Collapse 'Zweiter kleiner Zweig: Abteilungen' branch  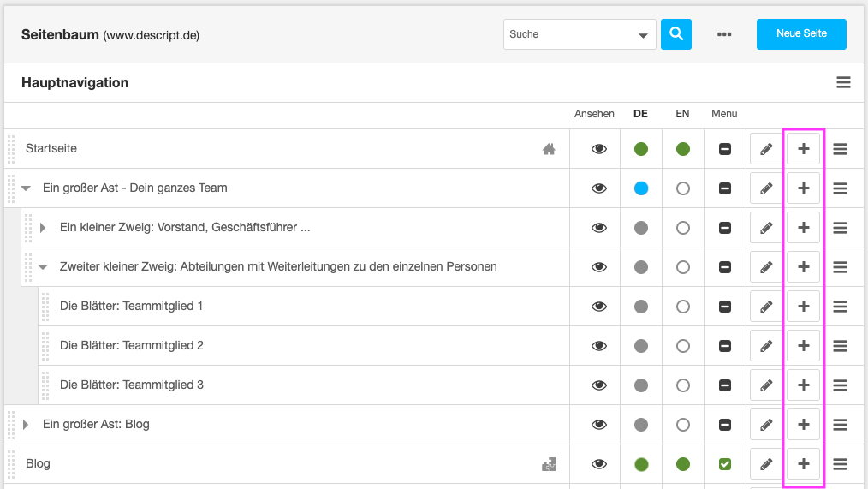43,267
